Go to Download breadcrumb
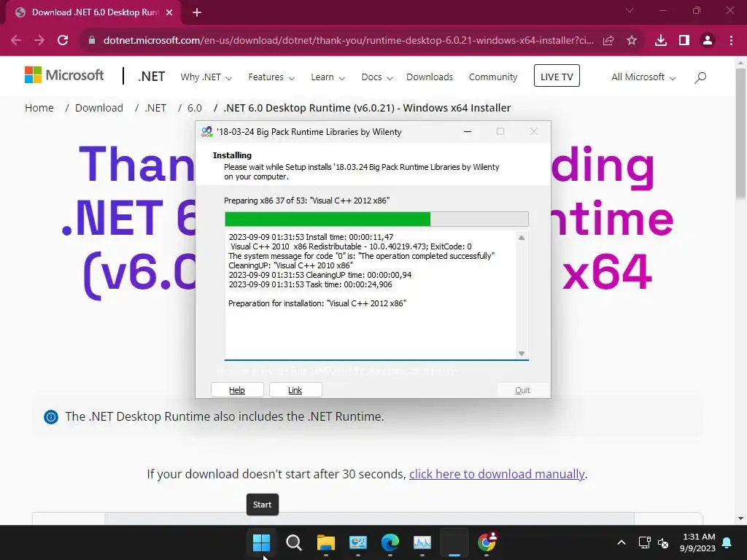 [99, 108]
